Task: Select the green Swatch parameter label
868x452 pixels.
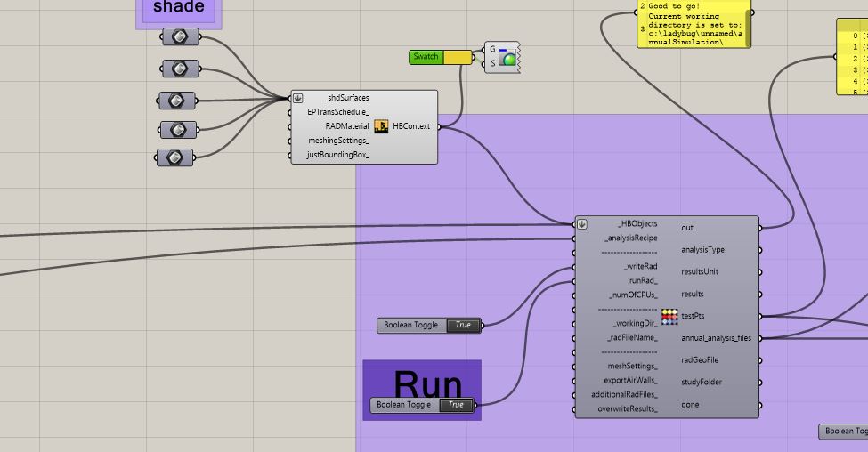Action: pyautogui.click(x=426, y=57)
